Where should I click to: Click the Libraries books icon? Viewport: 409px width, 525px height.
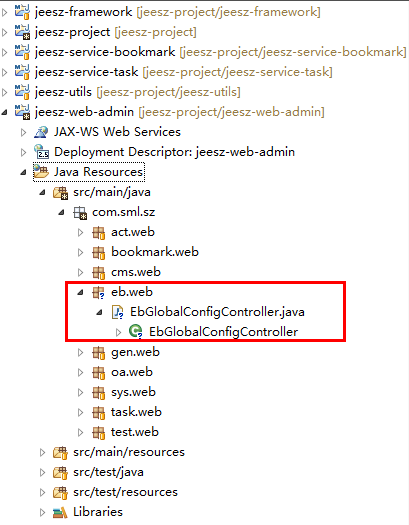pos(61,512)
